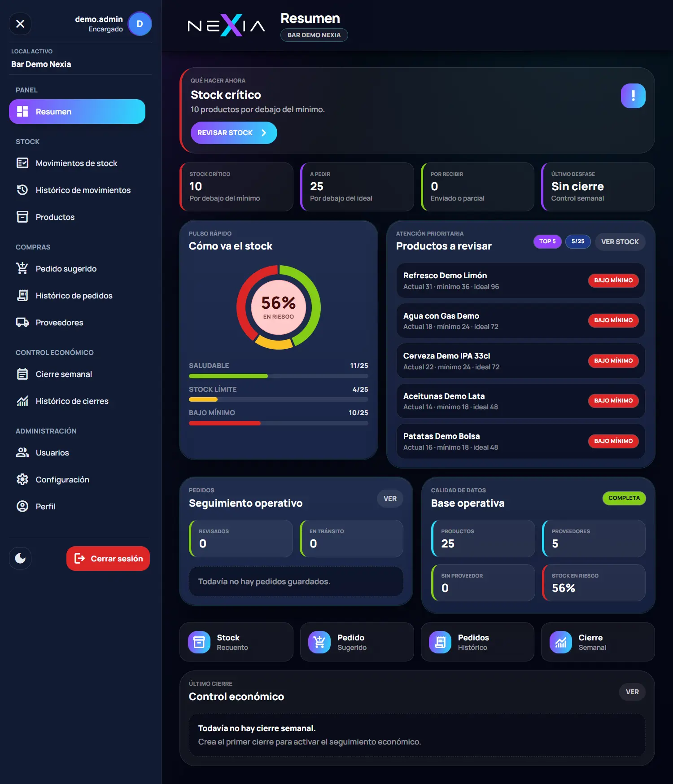Select the Cerveza Demo IPA 33cl row
This screenshot has height=784, width=673.
[x=520, y=361]
